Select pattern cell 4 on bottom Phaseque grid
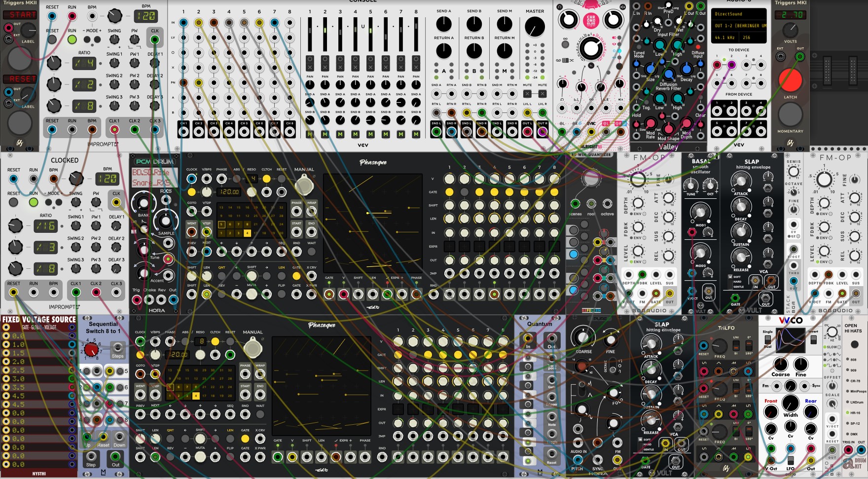Image resolution: width=868 pixels, height=479 pixels. click(x=196, y=396)
